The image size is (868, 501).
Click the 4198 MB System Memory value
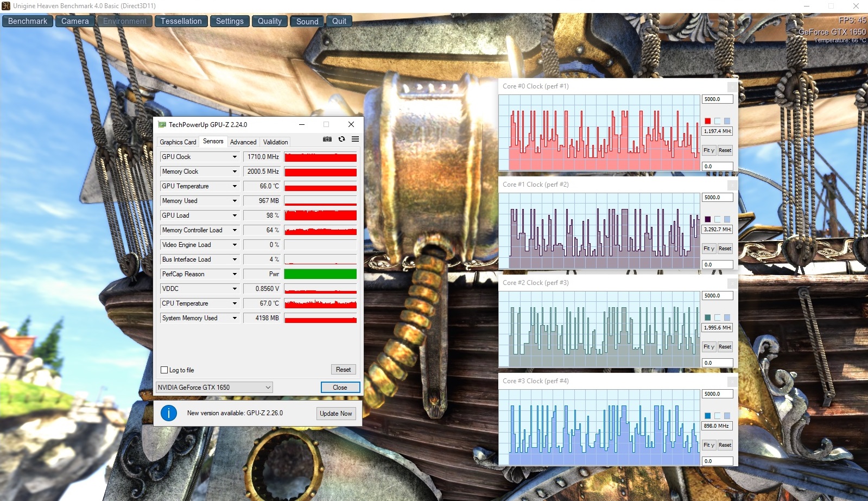(262, 318)
